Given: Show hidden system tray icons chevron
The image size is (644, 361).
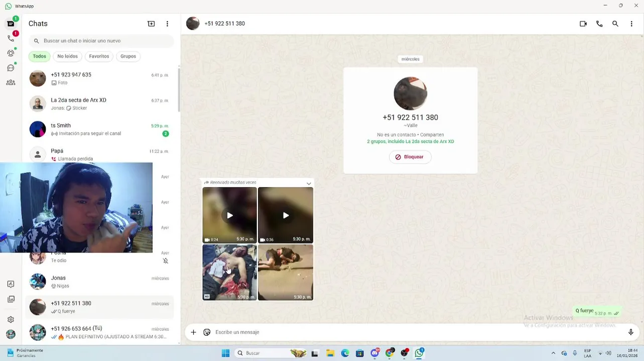Looking at the screenshot, I should point(553,353).
